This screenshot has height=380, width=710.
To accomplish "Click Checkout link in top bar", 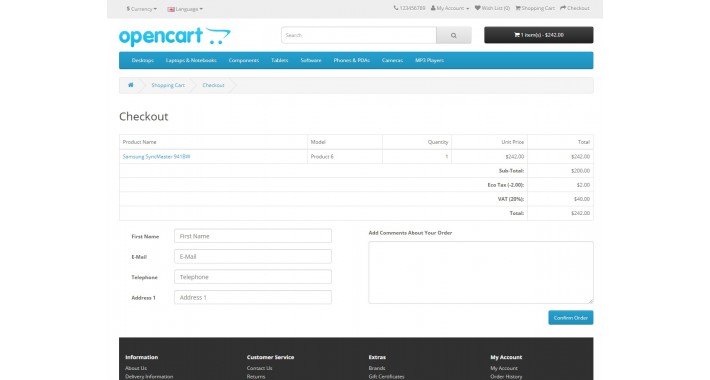I will point(575,8).
